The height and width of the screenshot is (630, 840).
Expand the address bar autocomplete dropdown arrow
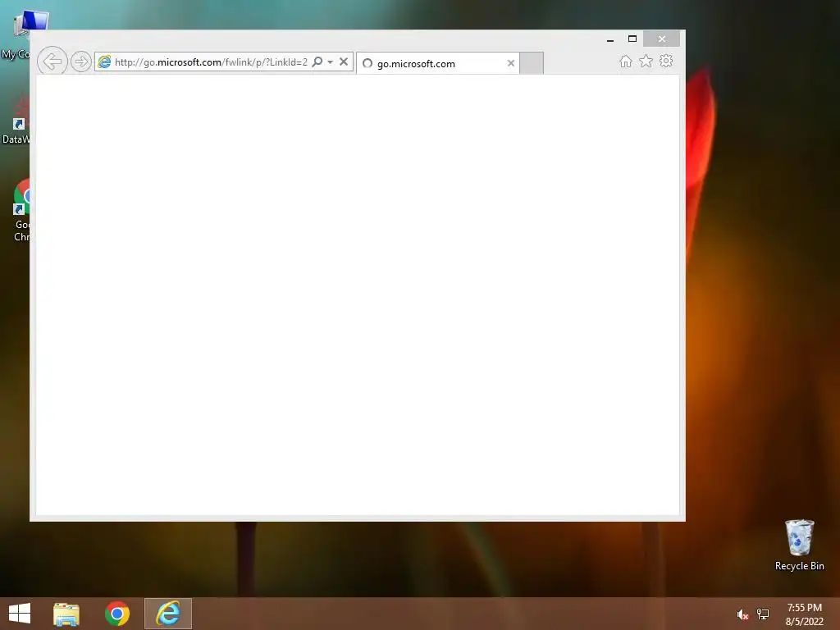pos(331,62)
